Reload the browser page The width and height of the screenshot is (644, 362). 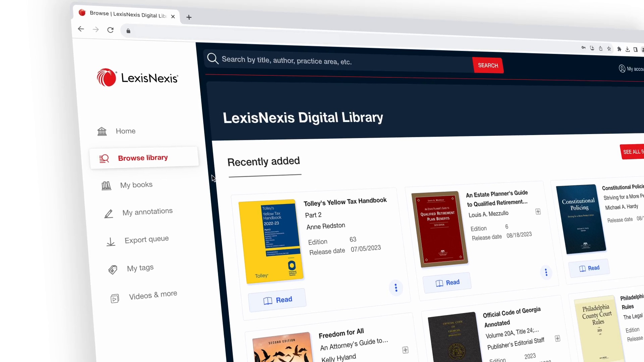(110, 30)
